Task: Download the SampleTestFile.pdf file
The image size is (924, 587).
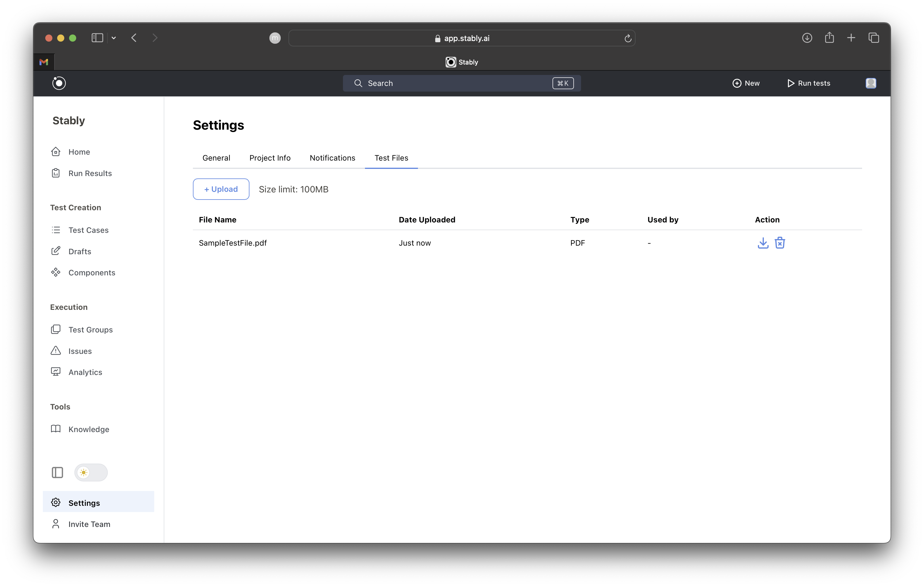Action: click(763, 243)
